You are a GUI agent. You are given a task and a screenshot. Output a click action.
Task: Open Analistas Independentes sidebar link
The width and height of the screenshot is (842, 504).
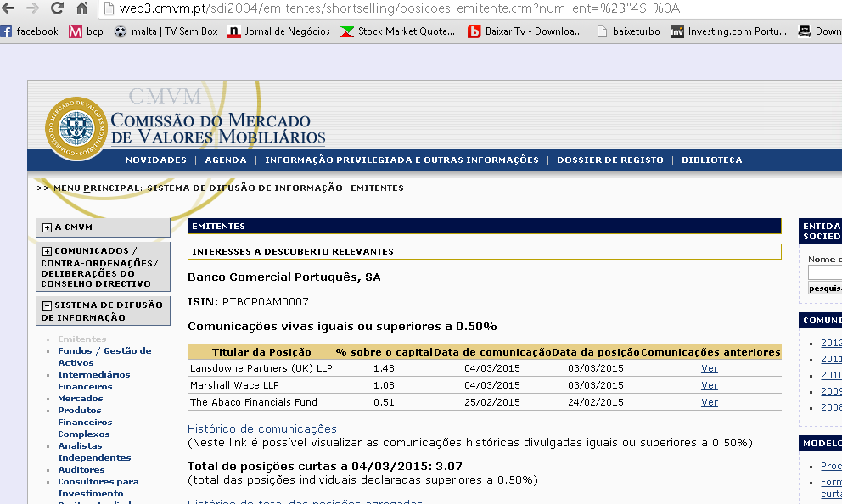click(94, 451)
